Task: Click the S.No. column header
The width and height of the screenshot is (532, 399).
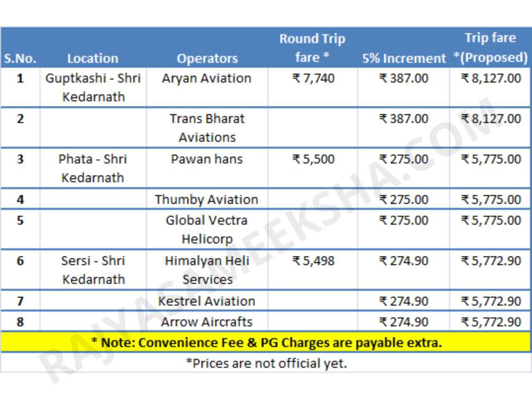Action: [x=20, y=59]
